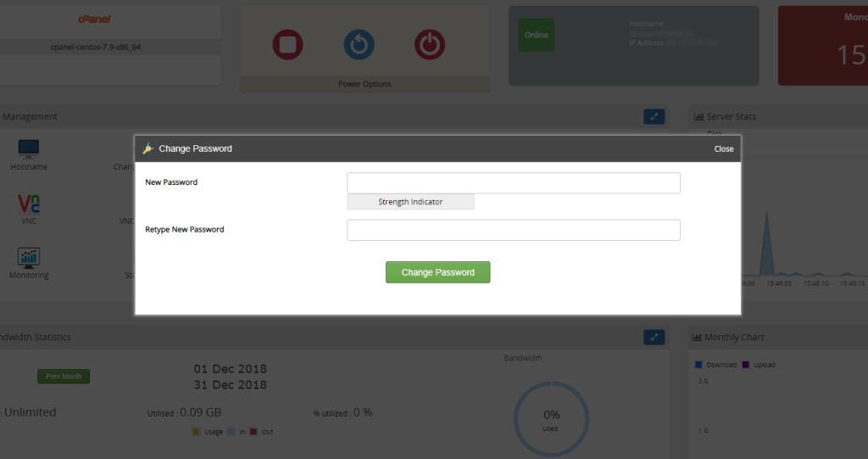This screenshot has height=459, width=868.
Task: Open the Monitoring chart icon
Action: (x=29, y=258)
